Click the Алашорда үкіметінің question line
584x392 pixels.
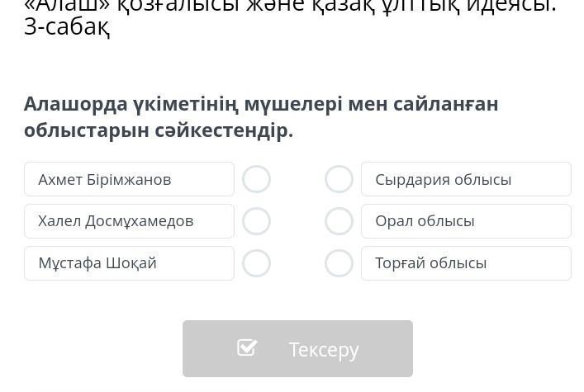pyautogui.click(x=261, y=104)
